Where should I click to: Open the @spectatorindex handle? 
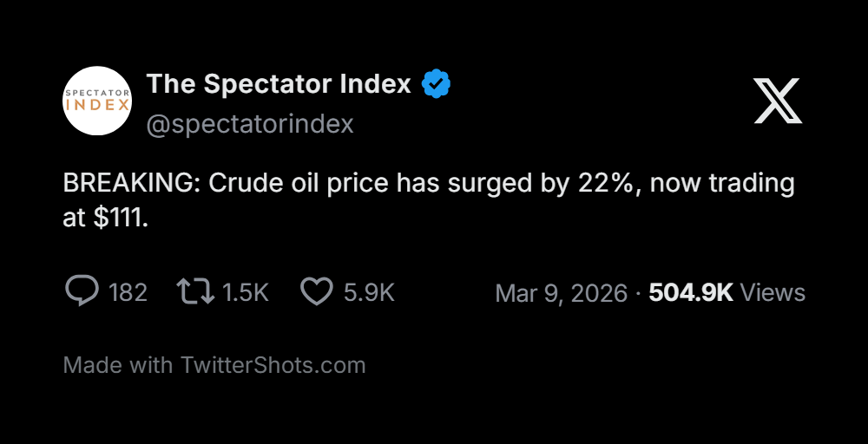tap(250, 124)
